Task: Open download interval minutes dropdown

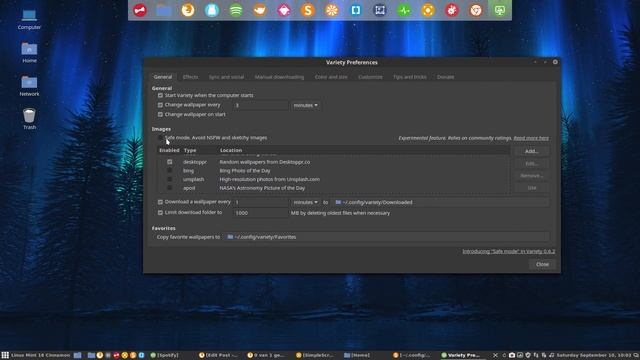Action: [305, 202]
